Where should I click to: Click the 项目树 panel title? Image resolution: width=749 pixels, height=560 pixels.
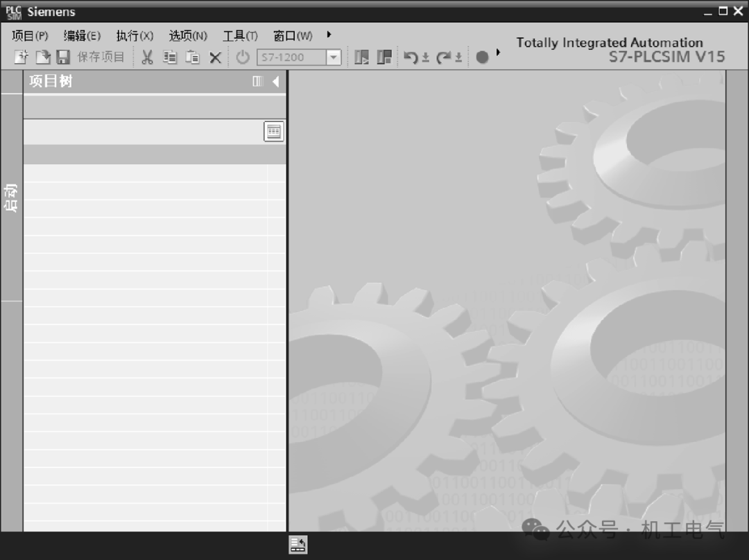coord(51,81)
